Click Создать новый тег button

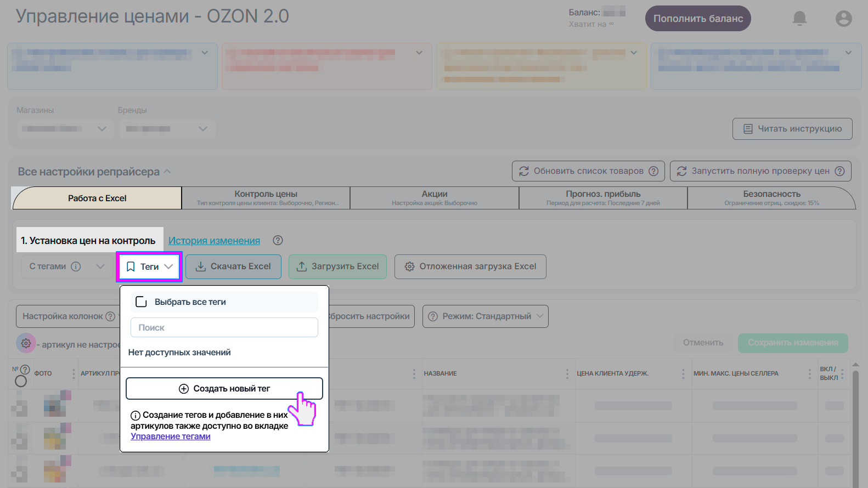[224, 389]
